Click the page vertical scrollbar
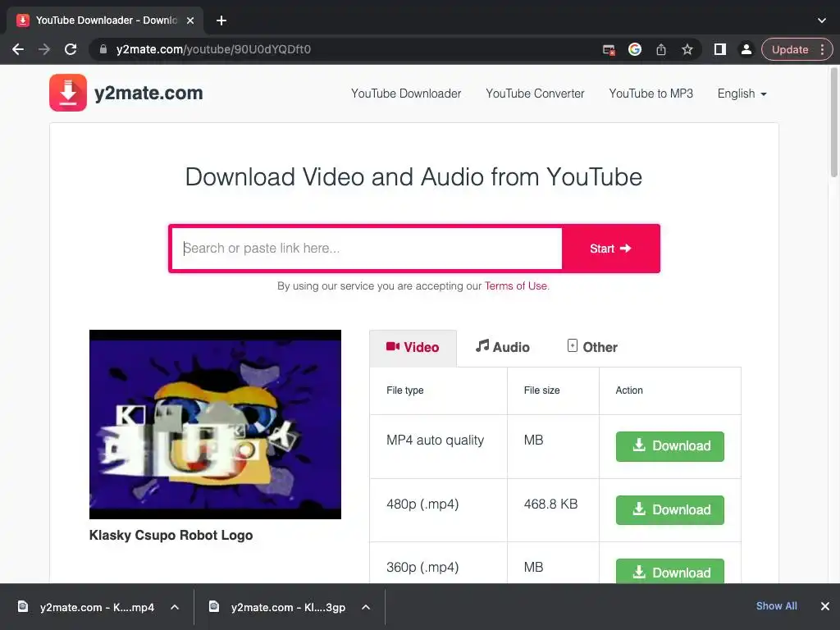 [834, 122]
